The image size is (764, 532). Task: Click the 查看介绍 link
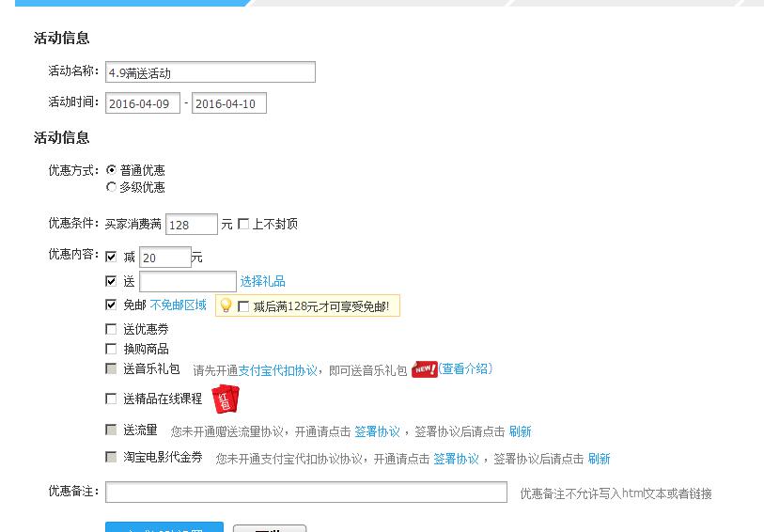point(465,369)
